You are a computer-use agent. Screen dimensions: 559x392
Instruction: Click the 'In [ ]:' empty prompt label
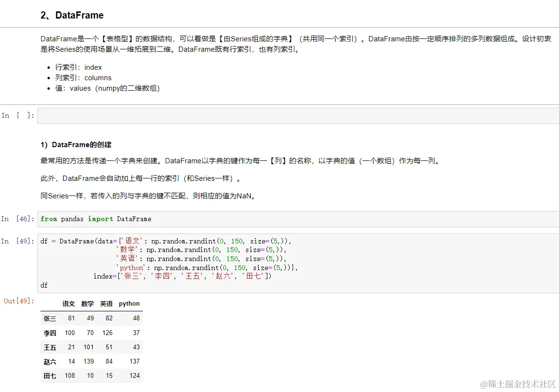[18, 115]
